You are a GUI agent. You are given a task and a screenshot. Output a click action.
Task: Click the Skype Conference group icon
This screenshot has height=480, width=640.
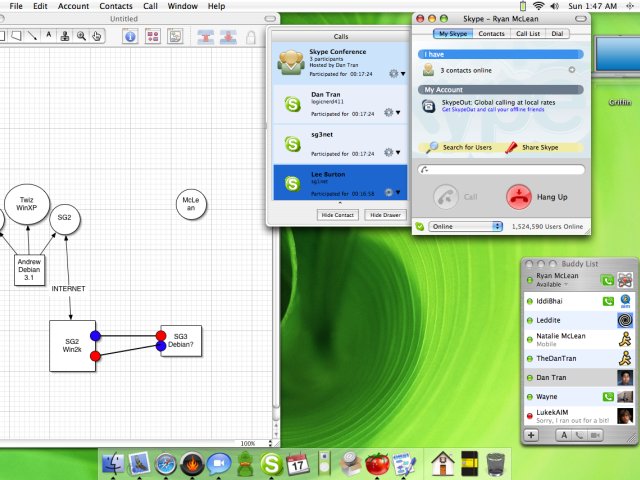coord(291,62)
